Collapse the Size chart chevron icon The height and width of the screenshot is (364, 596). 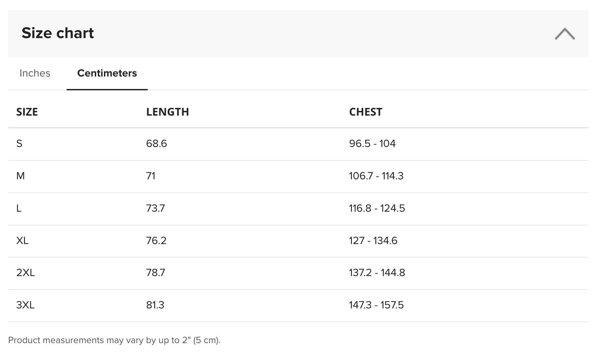[x=565, y=34]
